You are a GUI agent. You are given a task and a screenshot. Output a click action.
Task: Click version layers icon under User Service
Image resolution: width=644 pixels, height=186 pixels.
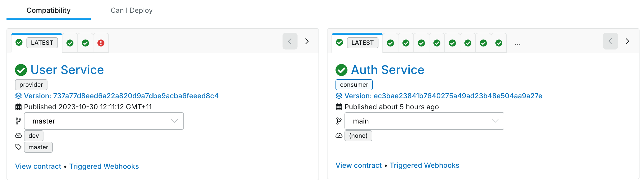(x=18, y=96)
